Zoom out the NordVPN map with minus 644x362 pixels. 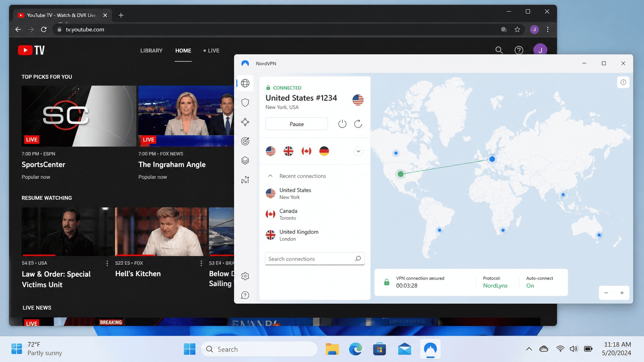pyautogui.click(x=606, y=293)
